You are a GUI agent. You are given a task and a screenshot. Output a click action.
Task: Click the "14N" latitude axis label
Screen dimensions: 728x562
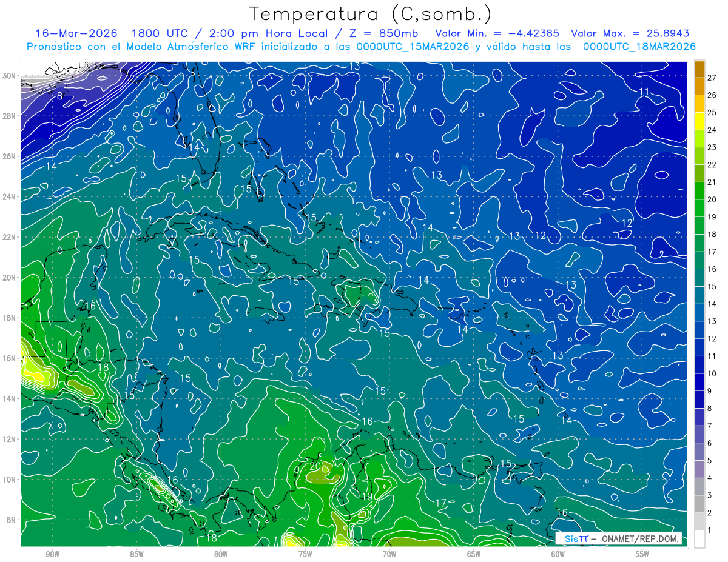(x=10, y=398)
